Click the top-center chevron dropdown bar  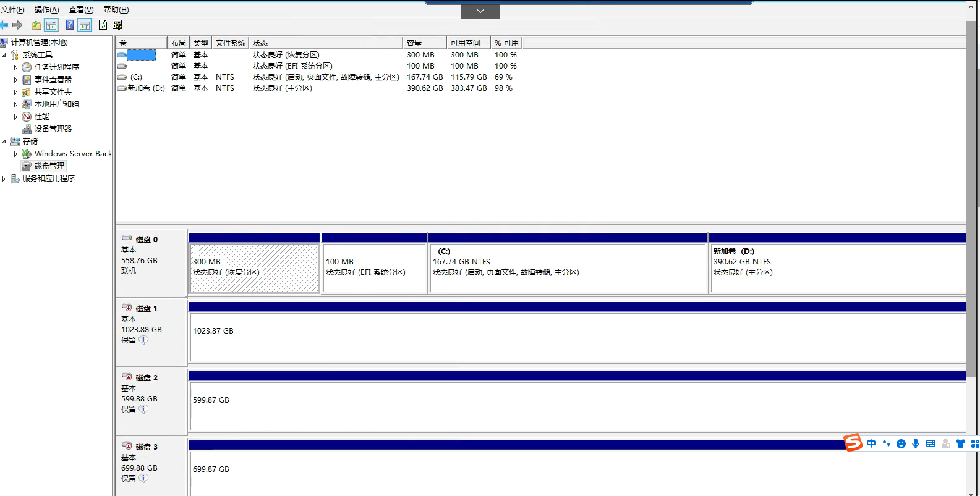[x=480, y=11]
